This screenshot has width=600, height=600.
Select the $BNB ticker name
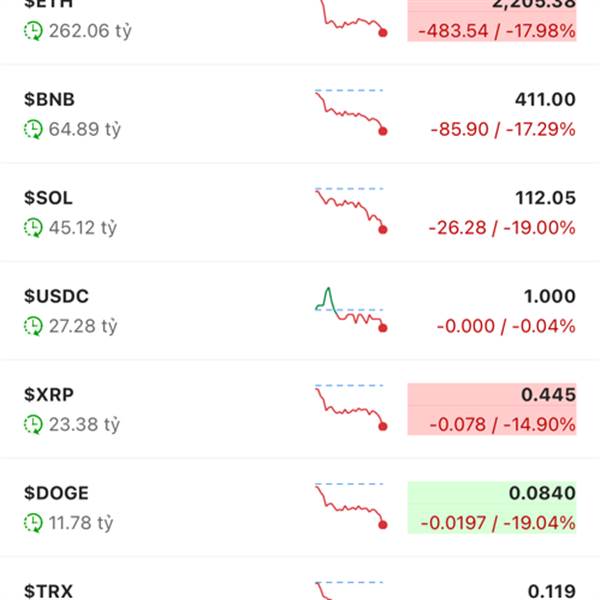pos(49,99)
